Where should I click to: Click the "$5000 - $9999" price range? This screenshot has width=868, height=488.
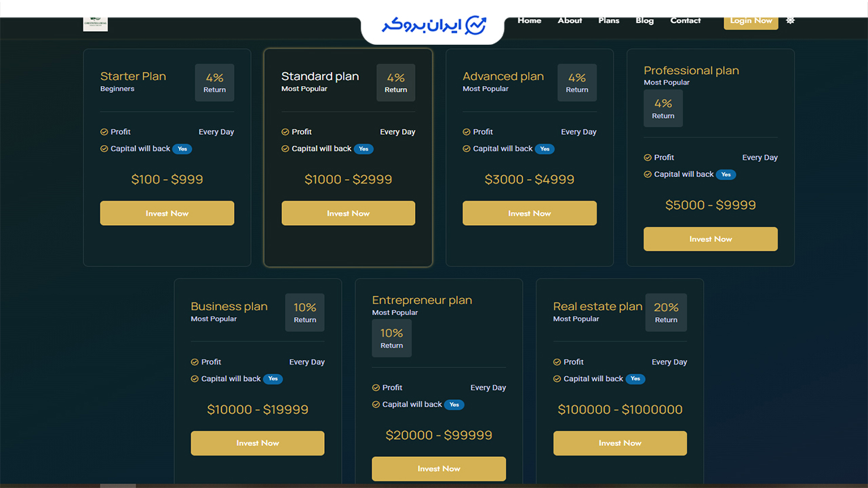tap(711, 205)
